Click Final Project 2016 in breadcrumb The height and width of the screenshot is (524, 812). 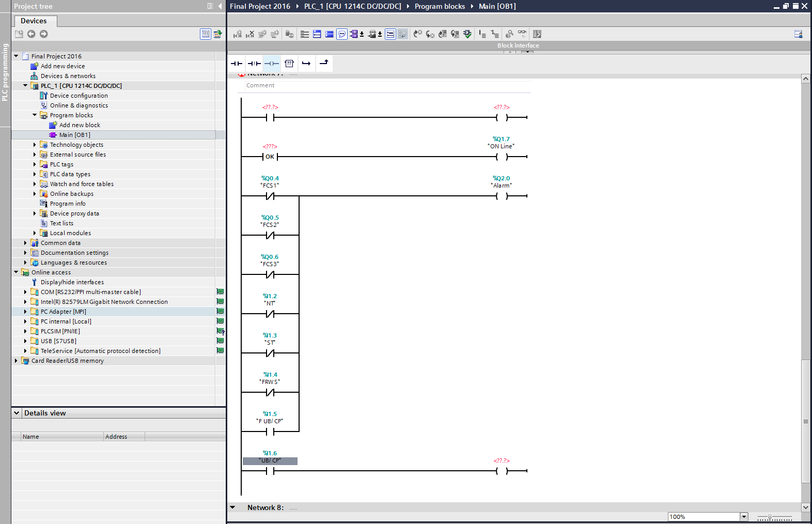point(260,6)
